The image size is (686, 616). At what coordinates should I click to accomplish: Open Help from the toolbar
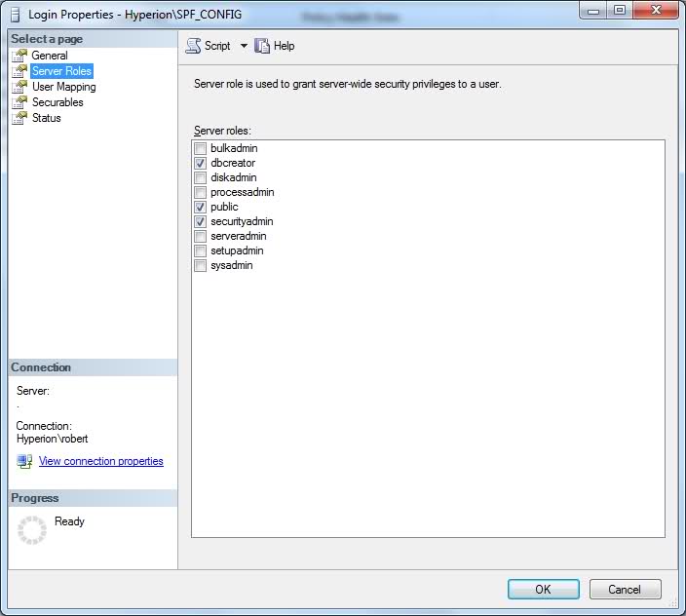pyautogui.click(x=275, y=46)
